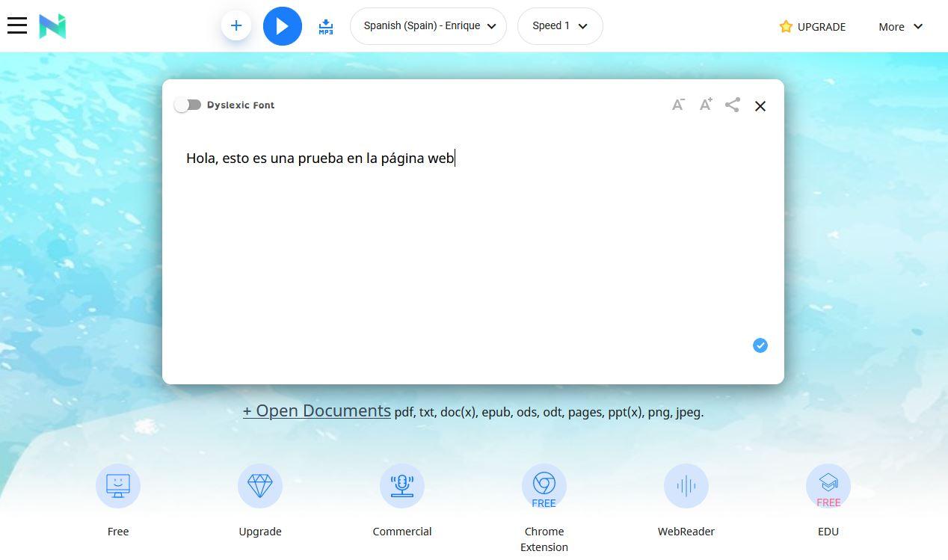This screenshot has height=560, width=948.
Task: Open the Spanish (Spain) - Enrique voice dropdown
Action: [428, 26]
